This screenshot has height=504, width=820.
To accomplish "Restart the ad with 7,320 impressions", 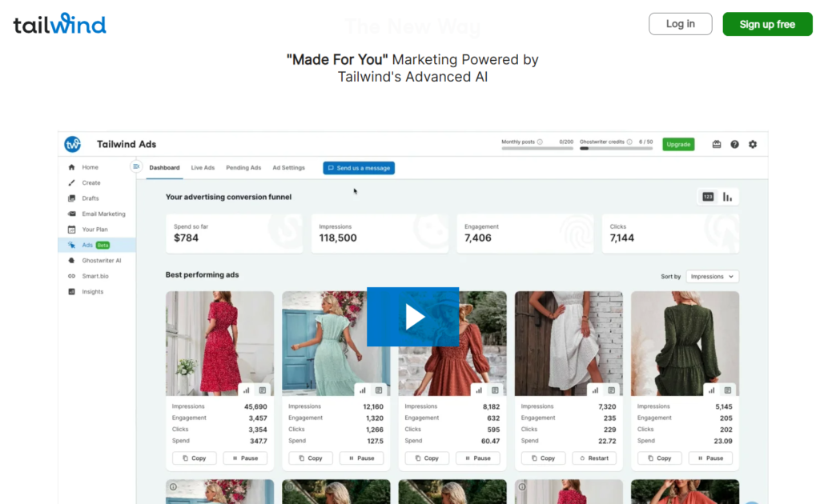I will (x=594, y=458).
